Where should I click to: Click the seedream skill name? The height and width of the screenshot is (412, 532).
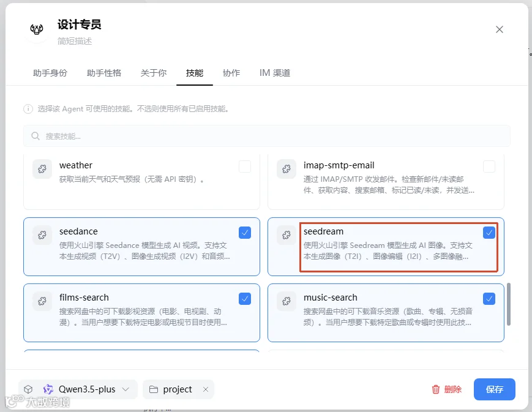click(x=323, y=231)
